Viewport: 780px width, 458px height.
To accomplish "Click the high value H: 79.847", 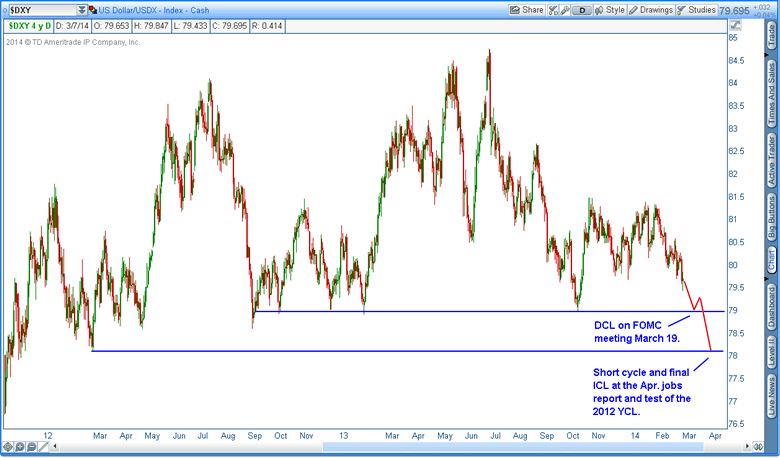I will (151, 26).
